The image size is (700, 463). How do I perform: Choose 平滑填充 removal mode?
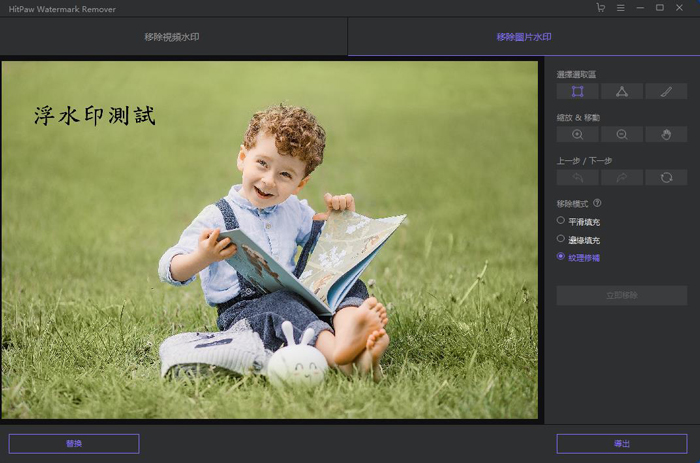(561, 221)
